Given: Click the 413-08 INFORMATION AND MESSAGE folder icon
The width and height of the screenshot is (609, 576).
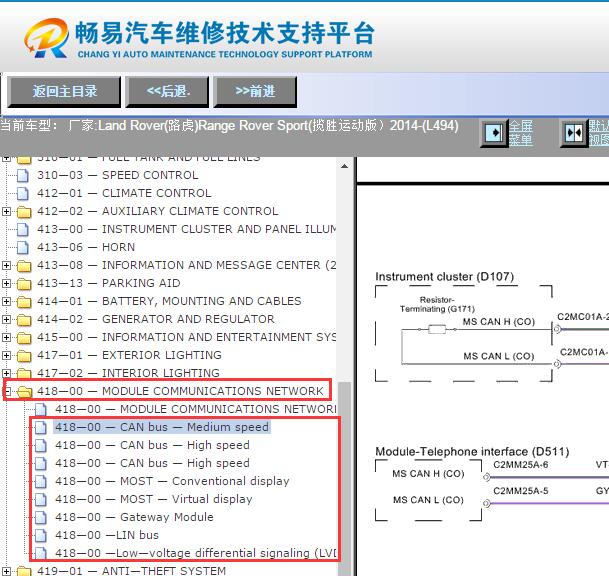Looking at the screenshot, I should 24,266.
